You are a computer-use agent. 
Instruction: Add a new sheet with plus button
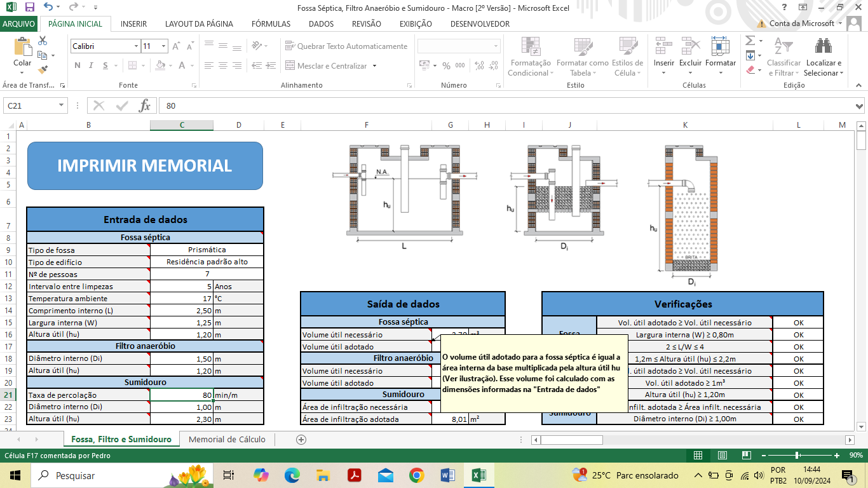click(x=301, y=440)
